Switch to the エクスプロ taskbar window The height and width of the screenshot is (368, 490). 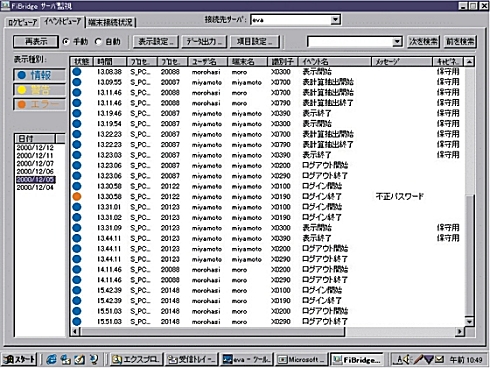point(136,359)
